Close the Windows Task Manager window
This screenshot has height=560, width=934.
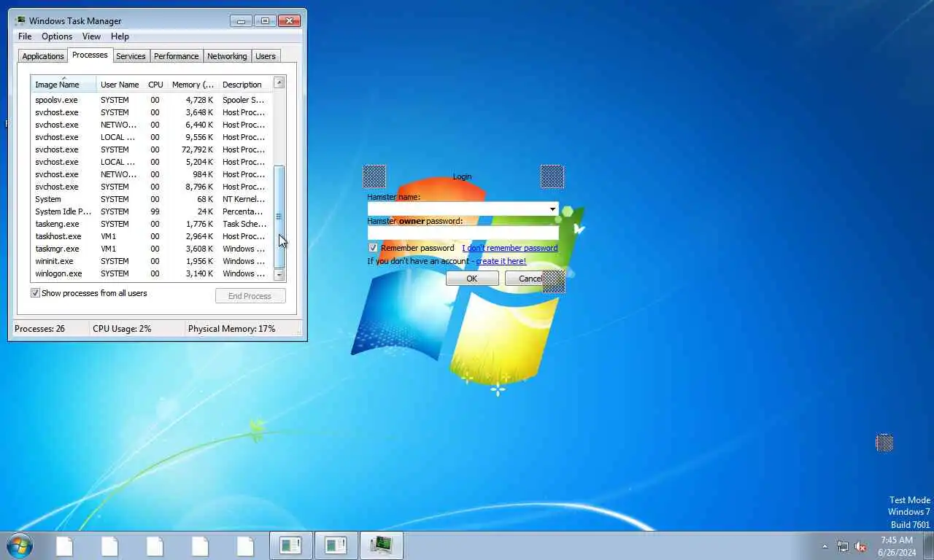pyautogui.click(x=290, y=20)
